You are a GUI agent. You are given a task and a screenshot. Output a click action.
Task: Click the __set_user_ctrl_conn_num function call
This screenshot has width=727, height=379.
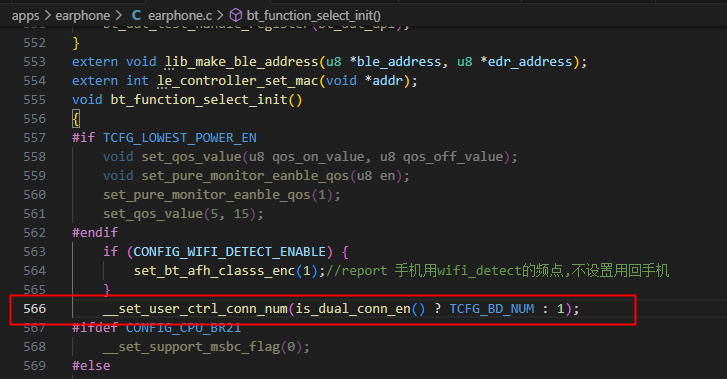coord(195,309)
